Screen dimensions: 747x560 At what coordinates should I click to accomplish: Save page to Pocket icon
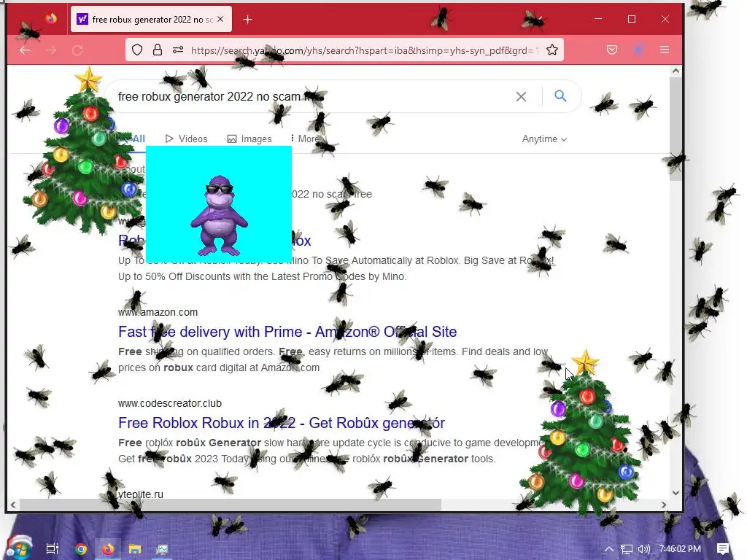[612, 50]
